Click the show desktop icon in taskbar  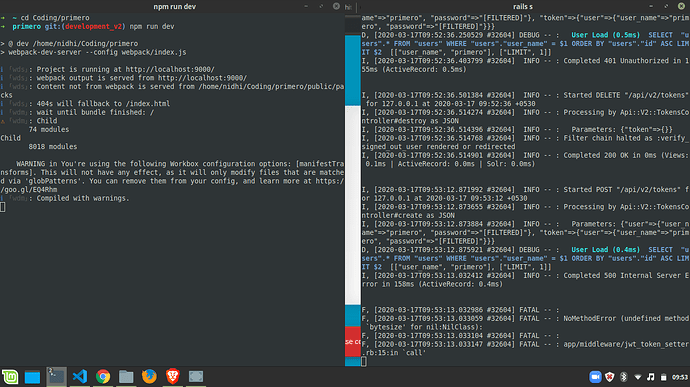[32, 377]
